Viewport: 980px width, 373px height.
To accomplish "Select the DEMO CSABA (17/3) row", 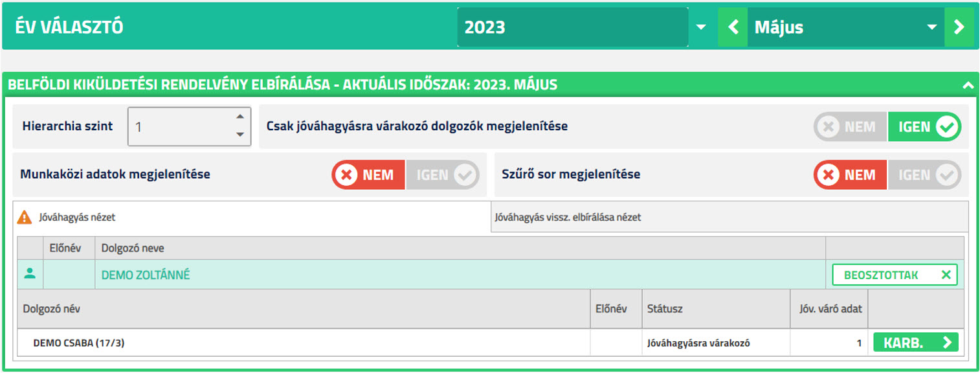I will pyautogui.click(x=490, y=343).
